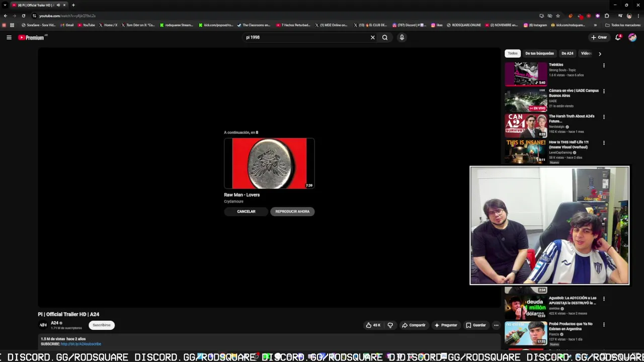Viewport: 644px width, 362px height.
Task: Clear the search box with the X
Action: (373, 37)
